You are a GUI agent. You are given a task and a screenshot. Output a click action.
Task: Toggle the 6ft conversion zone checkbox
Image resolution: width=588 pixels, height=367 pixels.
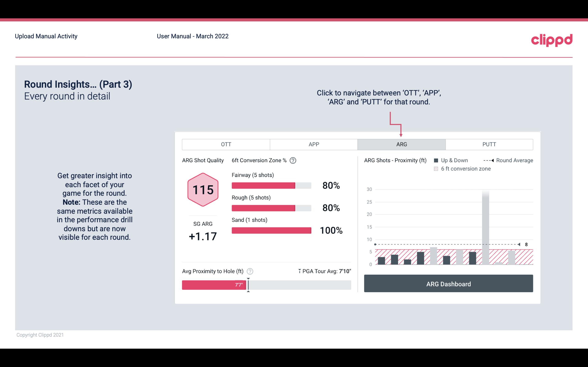pyautogui.click(x=437, y=168)
